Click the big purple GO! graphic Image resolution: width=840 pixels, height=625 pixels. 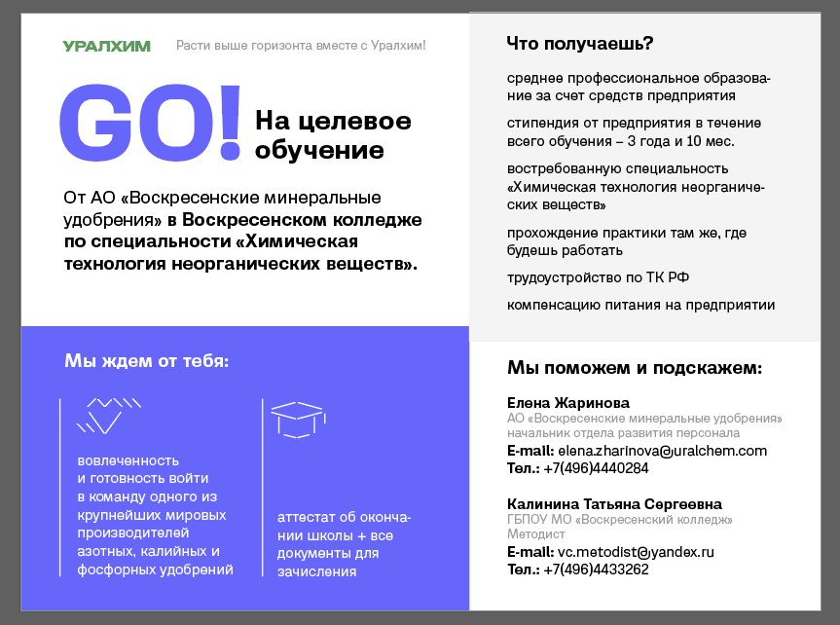(x=150, y=123)
